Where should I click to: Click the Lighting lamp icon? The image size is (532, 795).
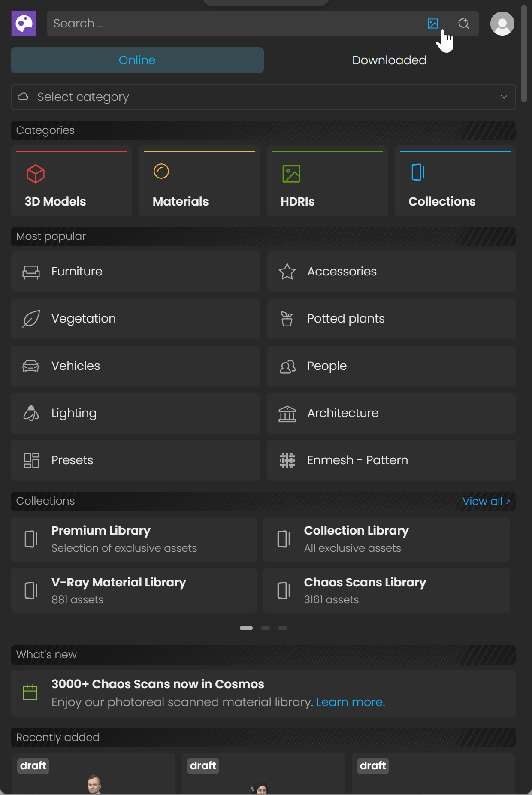pos(31,413)
